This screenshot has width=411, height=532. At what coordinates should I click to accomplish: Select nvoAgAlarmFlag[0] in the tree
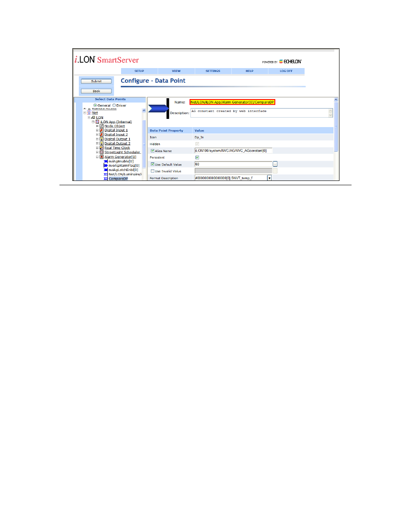[x=124, y=165]
